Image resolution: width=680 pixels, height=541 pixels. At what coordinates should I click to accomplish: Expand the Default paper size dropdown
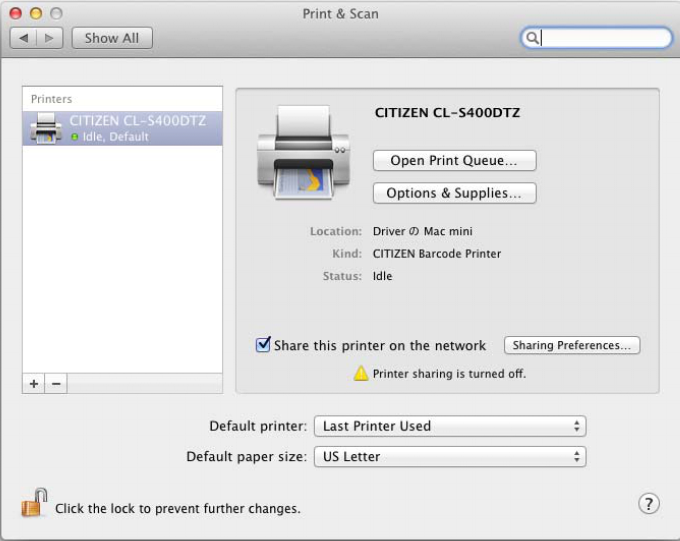[450, 456]
